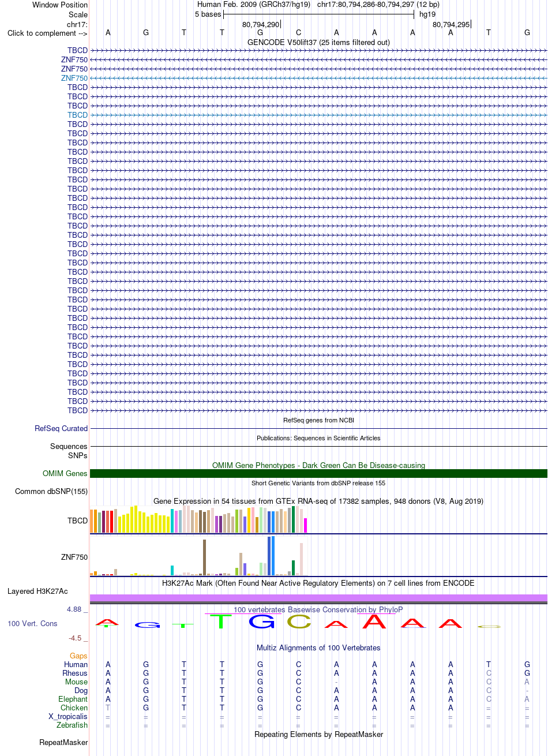Viewport: 548px width, 756px height.
Task: Click the large blue G in PhyloP logo
Action: 262,622
